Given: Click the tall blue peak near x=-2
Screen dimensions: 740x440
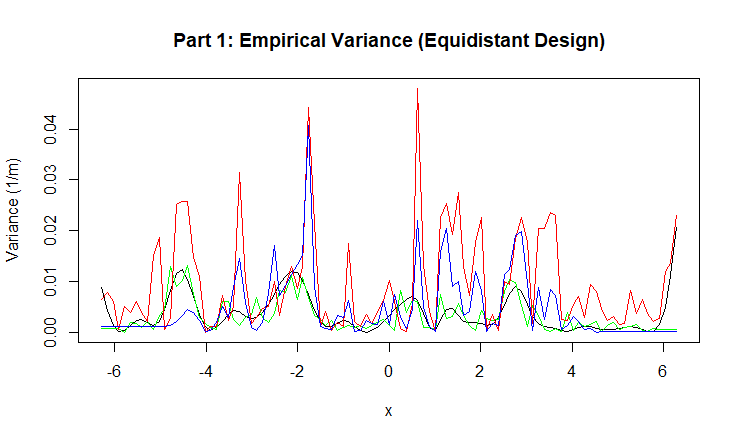Looking at the screenshot, I should coord(309,124).
